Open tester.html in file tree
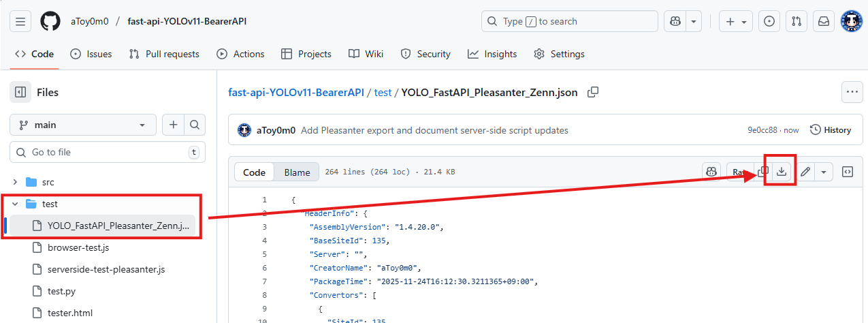 point(70,313)
